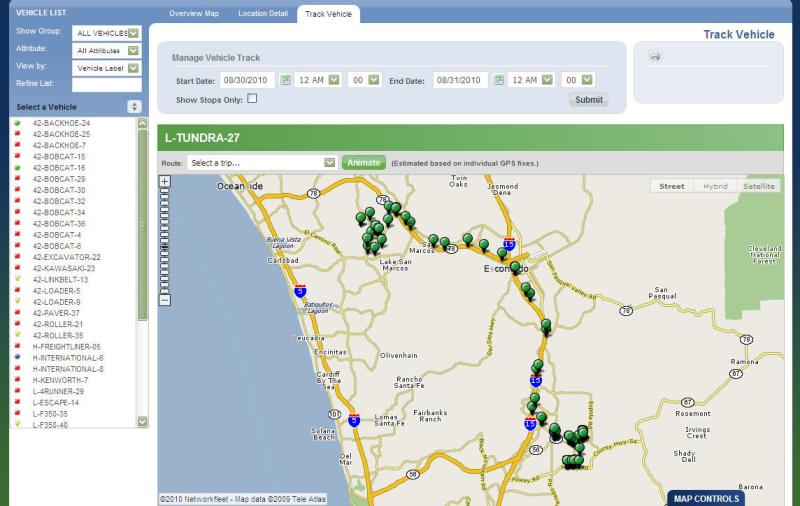Click the Interstate 5 shield near Carlsbad

(x=300, y=290)
